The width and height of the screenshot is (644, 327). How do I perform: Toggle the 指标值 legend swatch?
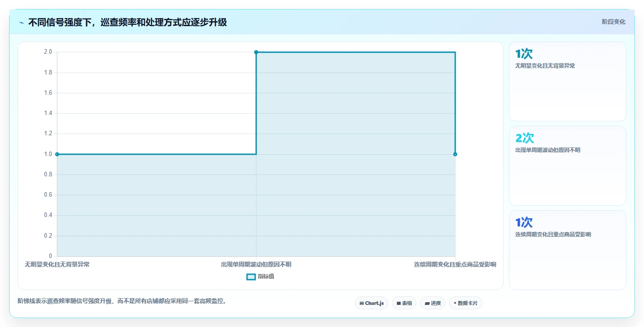pyautogui.click(x=251, y=276)
